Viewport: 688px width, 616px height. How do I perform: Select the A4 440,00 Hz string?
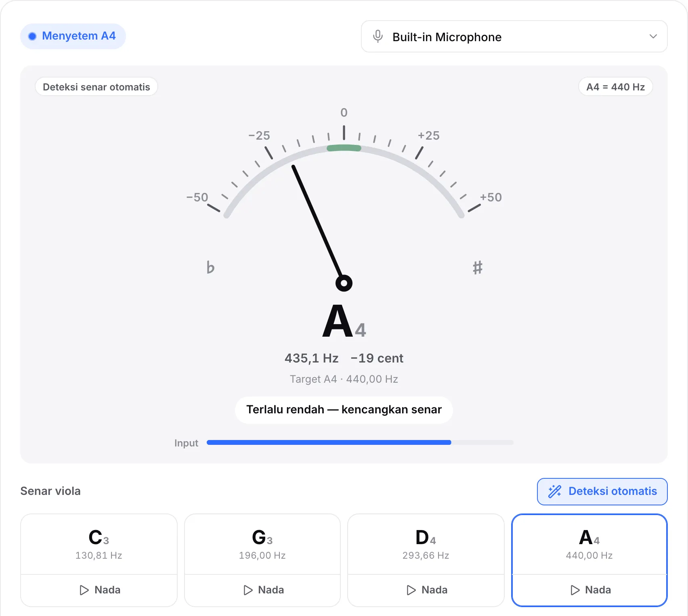(x=589, y=544)
